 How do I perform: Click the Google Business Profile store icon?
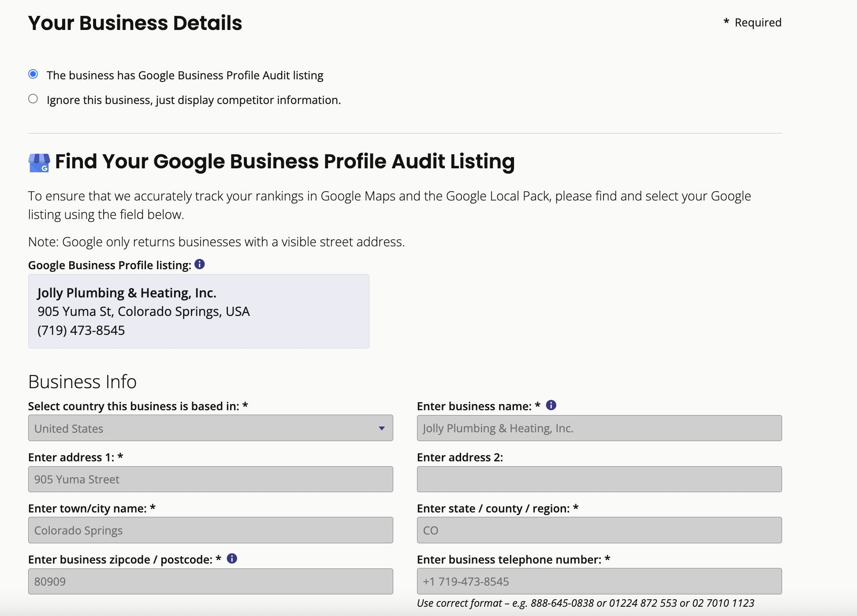pos(39,163)
